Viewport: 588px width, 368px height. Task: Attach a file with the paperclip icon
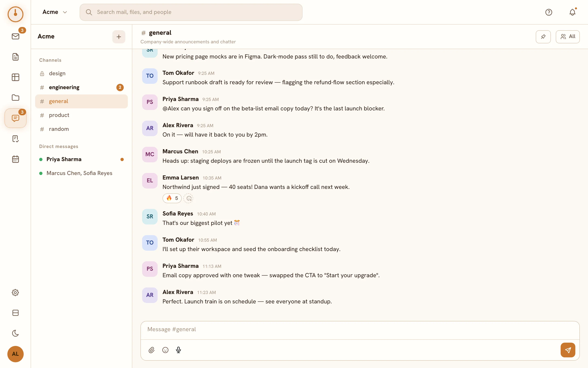(151, 350)
